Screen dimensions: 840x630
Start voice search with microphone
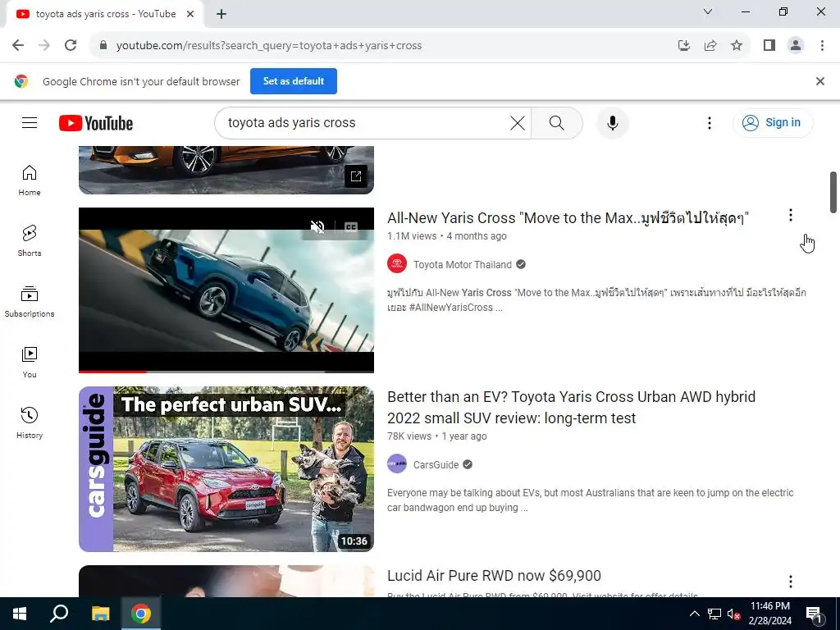click(x=612, y=123)
